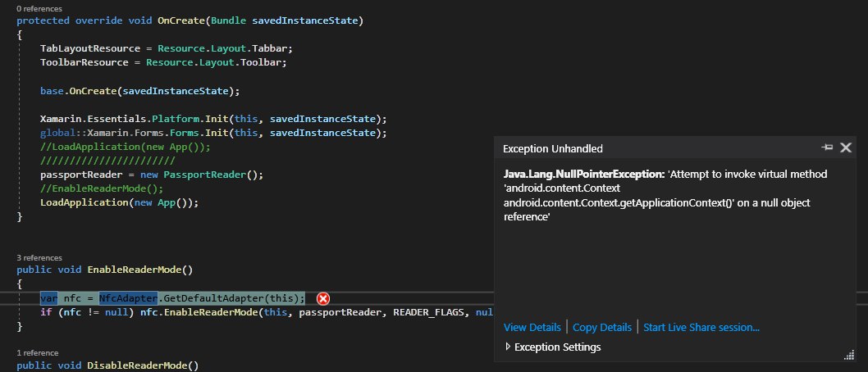
Task: Click 'Bundle' parameter type
Action: (x=229, y=21)
